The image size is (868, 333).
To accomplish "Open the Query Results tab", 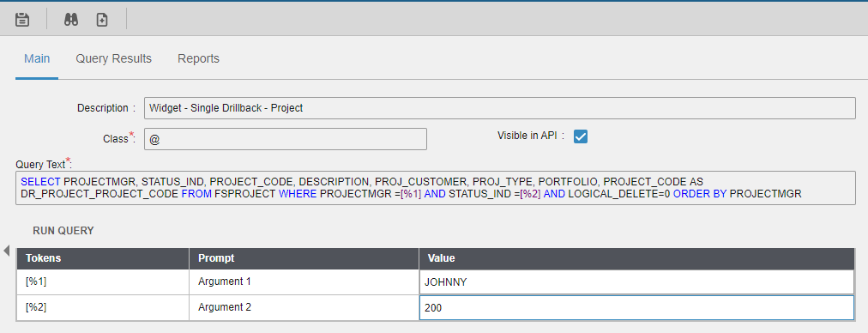I will [113, 58].
